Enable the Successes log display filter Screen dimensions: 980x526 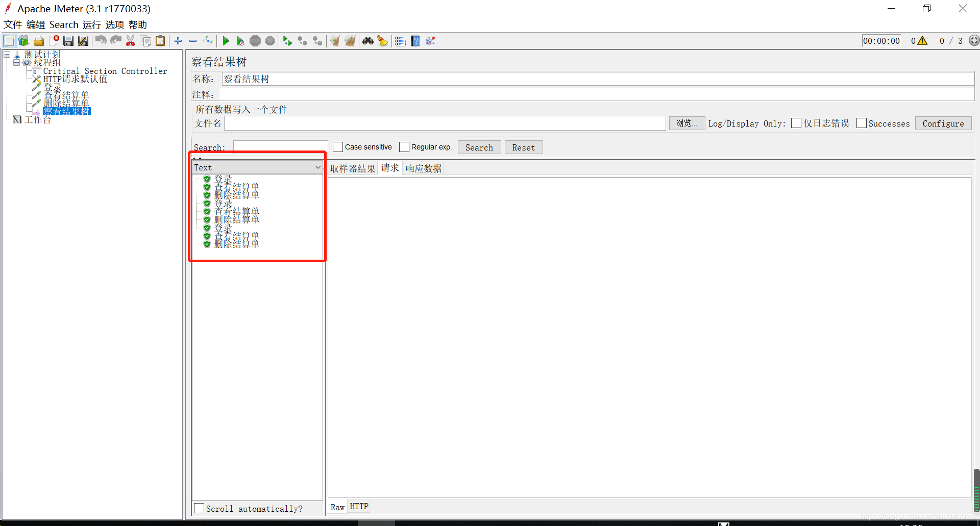pyautogui.click(x=863, y=123)
